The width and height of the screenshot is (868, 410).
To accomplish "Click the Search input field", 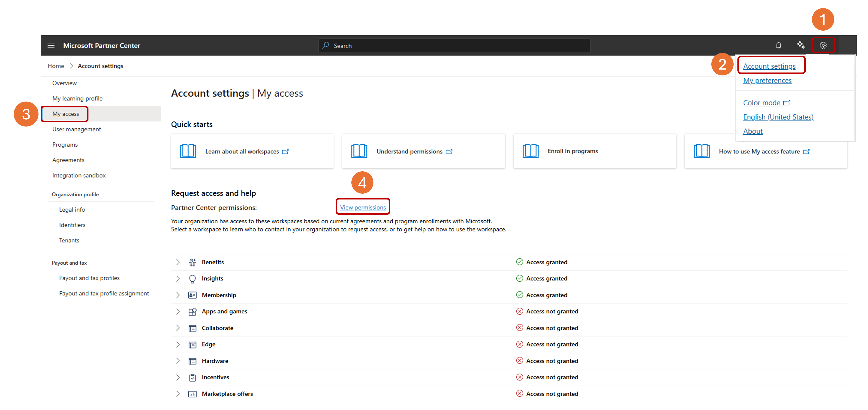I will [x=454, y=45].
